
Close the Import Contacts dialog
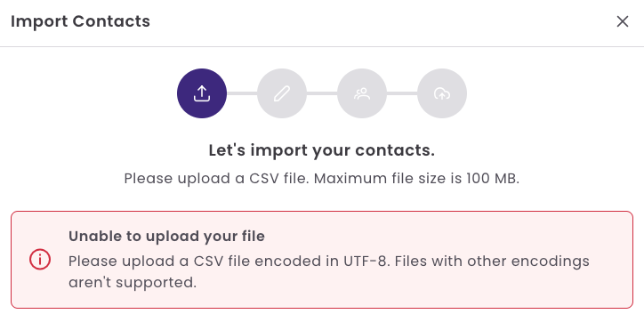point(623,21)
